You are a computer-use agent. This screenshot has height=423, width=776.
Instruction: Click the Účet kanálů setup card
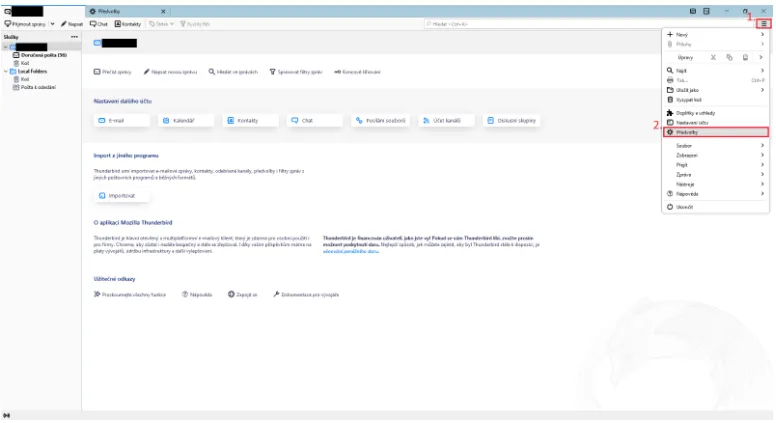[446, 120]
